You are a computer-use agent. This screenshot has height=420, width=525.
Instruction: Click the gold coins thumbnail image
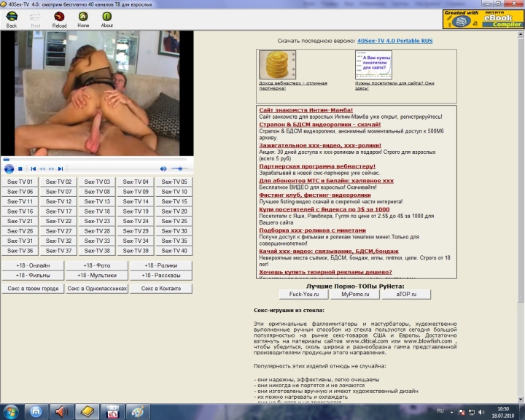pyautogui.click(x=277, y=64)
